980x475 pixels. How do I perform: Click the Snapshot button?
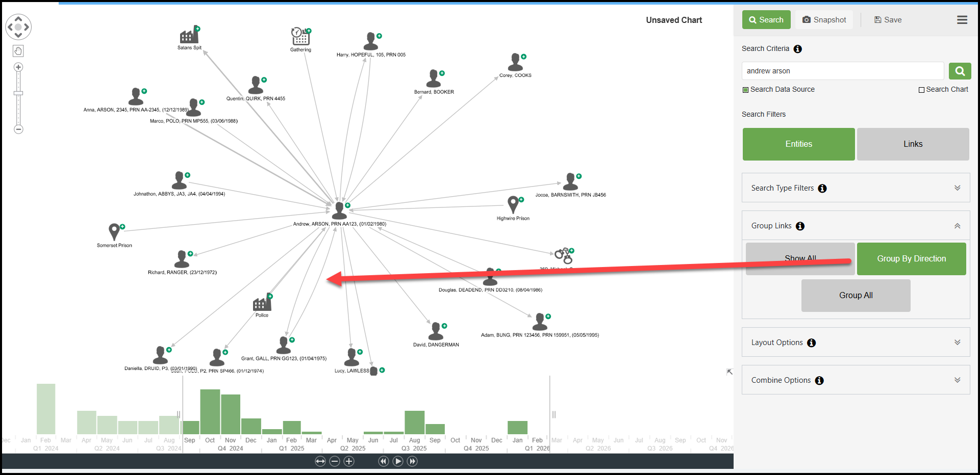point(824,20)
